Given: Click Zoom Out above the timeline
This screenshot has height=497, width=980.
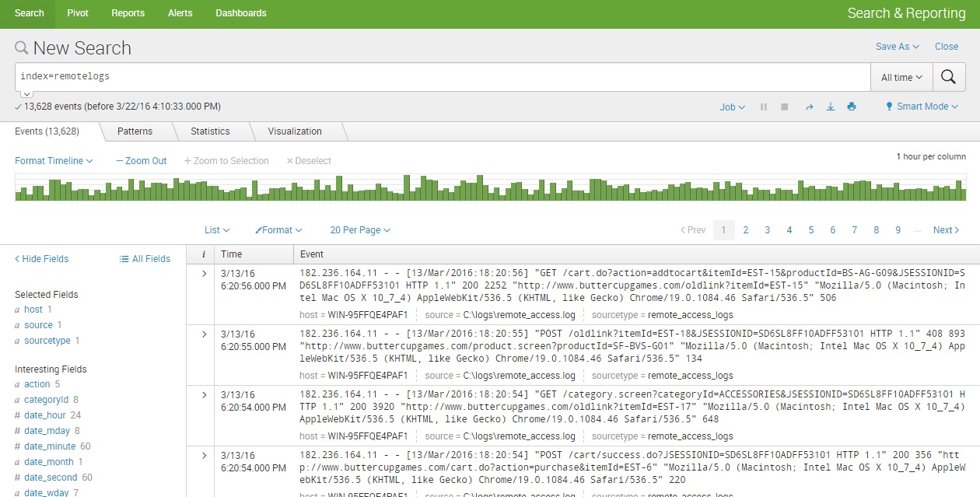Looking at the screenshot, I should coord(141,160).
